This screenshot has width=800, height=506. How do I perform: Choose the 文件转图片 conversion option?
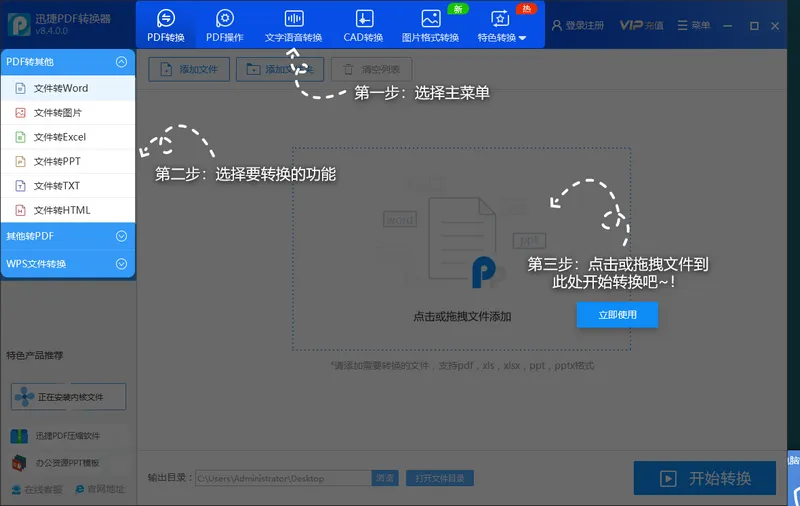pyautogui.click(x=57, y=112)
